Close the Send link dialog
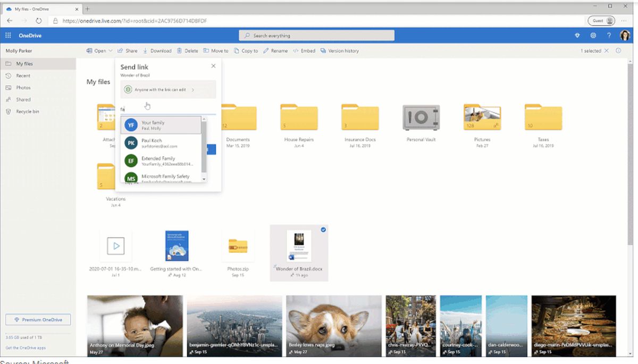The image size is (638, 364). (x=213, y=66)
